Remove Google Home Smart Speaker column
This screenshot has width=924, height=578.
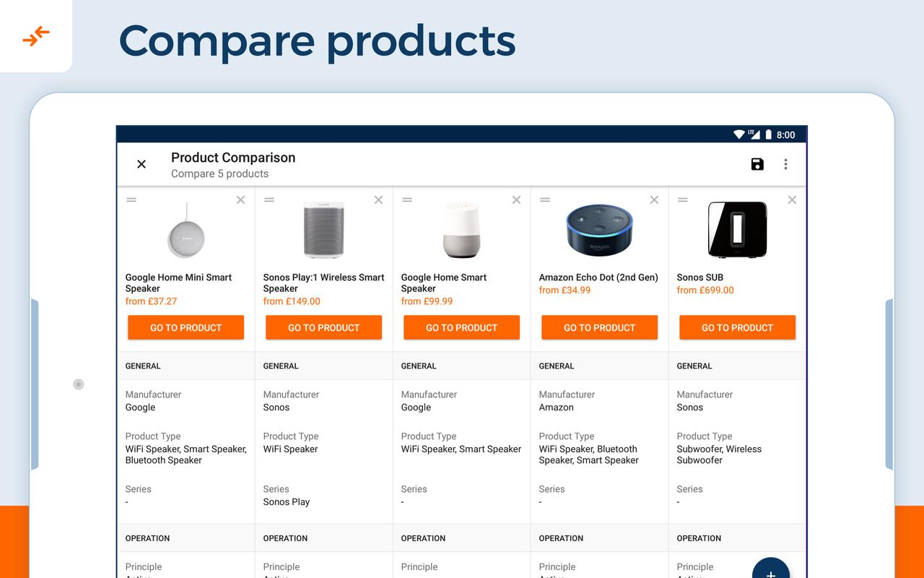(516, 200)
